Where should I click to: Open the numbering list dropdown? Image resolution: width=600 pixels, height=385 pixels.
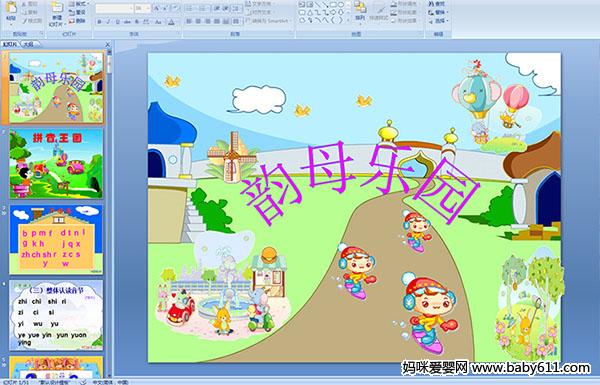[204, 8]
